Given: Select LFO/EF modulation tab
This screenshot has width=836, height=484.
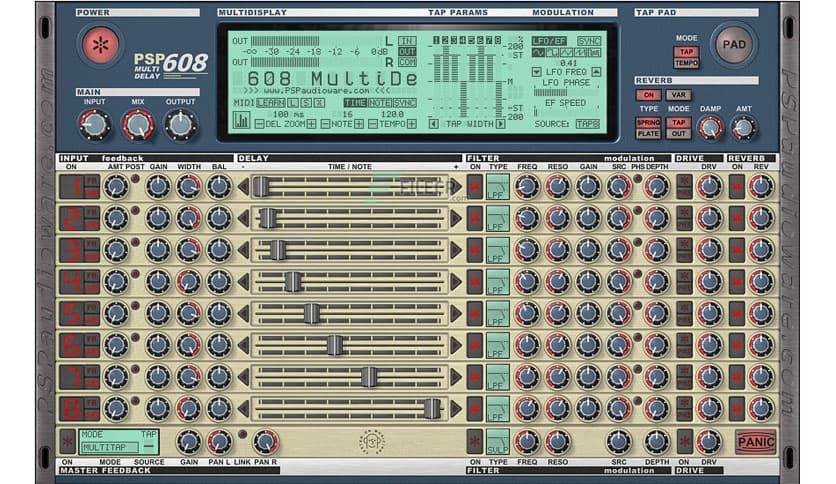Looking at the screenshot, I should point(550,41).
